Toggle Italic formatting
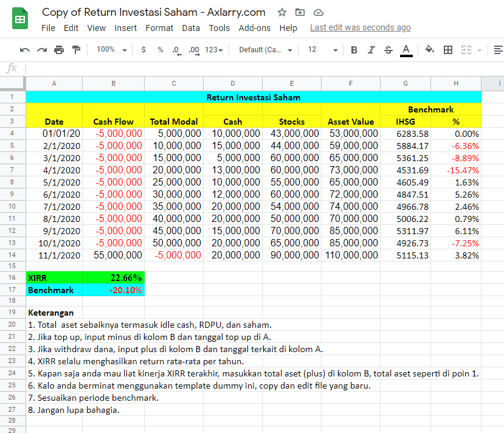This screenshot has width=504, height=433. (x=371, y=50)
